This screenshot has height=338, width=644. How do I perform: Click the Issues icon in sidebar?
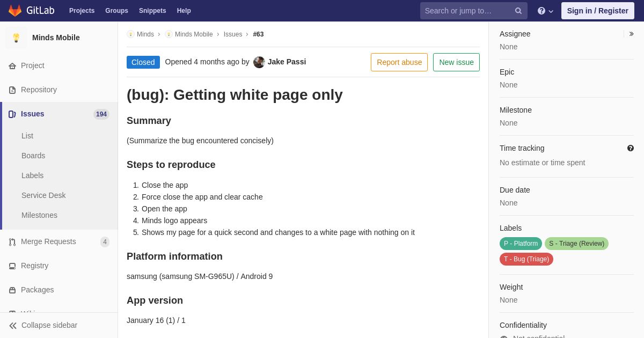(12, 114)
